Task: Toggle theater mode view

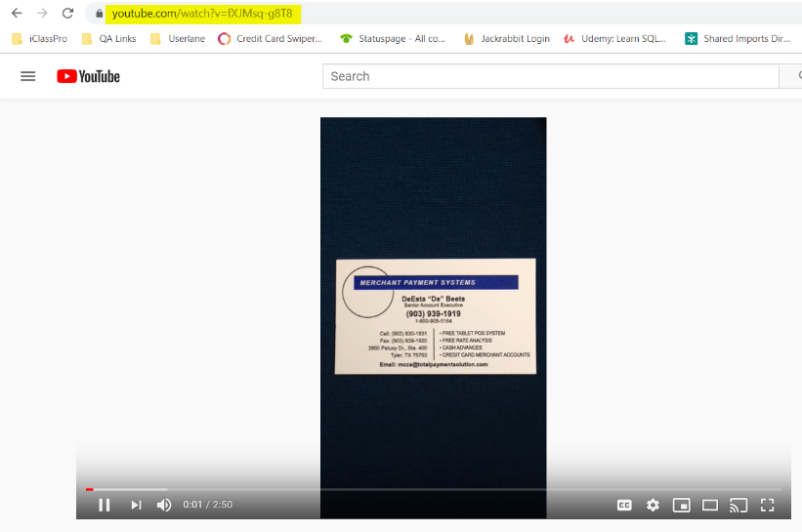Action: point(710,506)
